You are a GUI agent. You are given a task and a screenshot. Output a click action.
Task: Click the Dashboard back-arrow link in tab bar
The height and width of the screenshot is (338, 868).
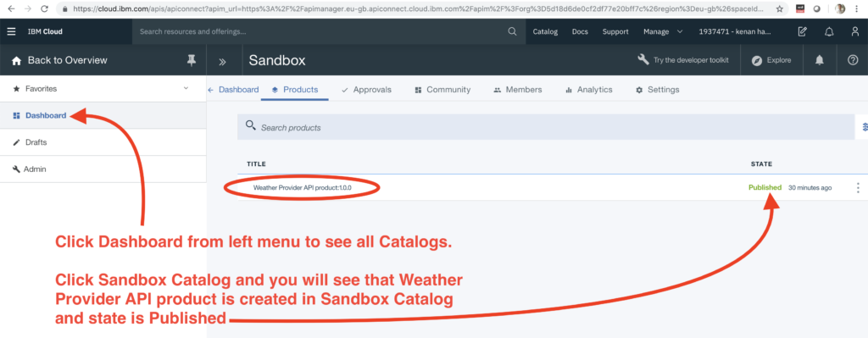tap(233, 90)
